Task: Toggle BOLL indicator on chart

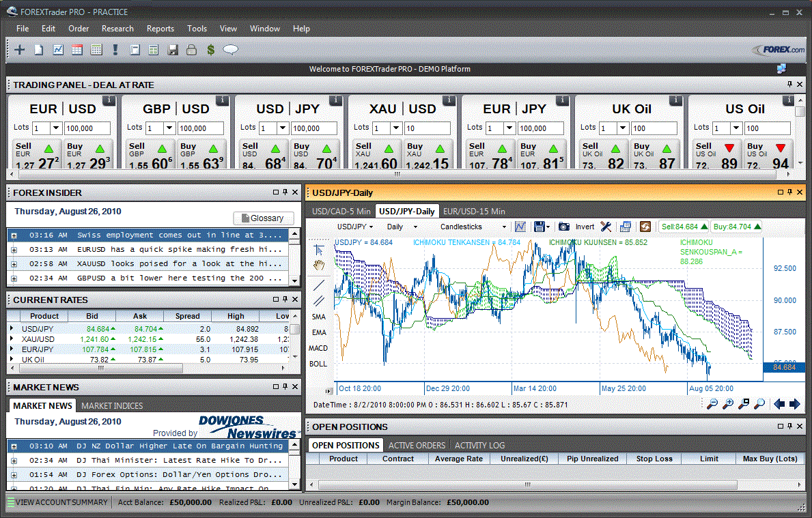Action: pyautogui.click(x=318, y=364)
